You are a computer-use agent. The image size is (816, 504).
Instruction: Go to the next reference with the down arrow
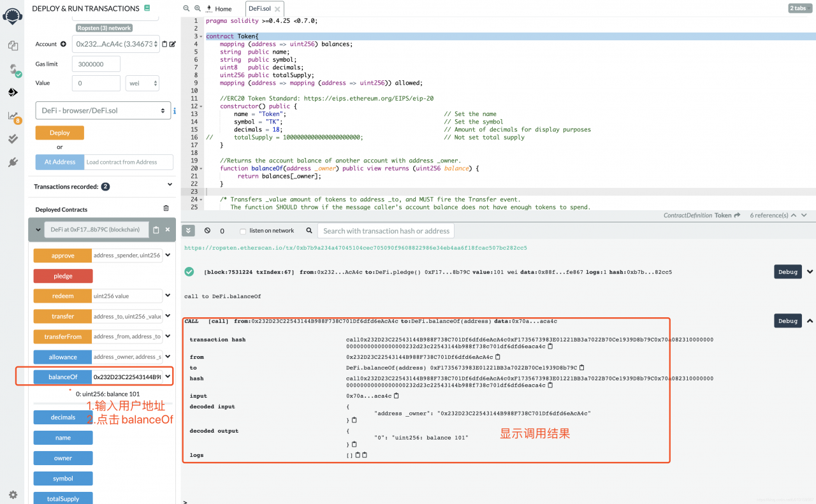pos(805,215)
